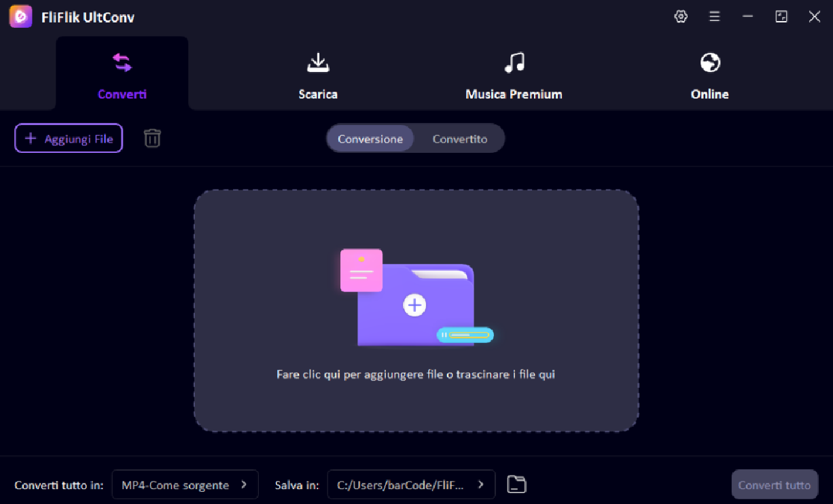Viewport: 833px width, 504px height.
Task: Open the hamburger menu in title bar
Action: (x=714, y=17)
